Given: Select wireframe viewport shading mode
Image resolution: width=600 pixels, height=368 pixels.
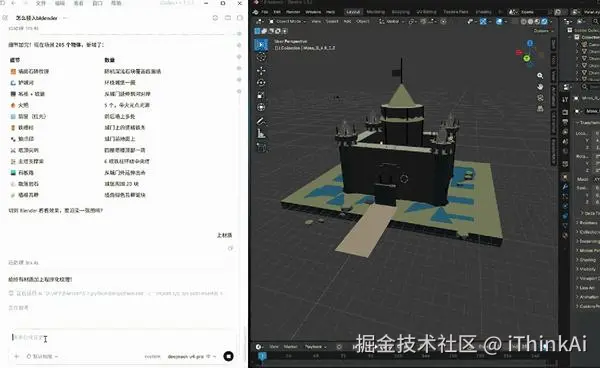Looking at the screenshot, I should point(524,21).
